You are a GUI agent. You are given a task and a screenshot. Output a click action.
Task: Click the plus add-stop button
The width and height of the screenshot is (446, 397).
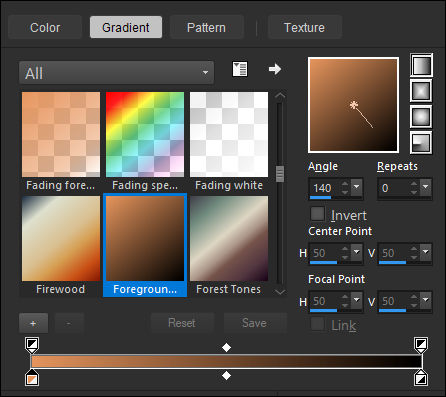(x=33, y=323)
